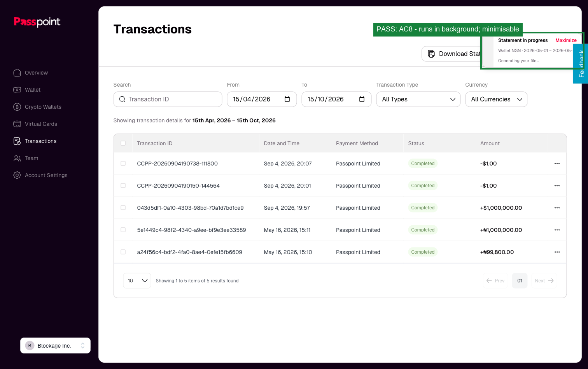
Task: Open Virtual Cards in the sidebar
Action: [35, 124]
